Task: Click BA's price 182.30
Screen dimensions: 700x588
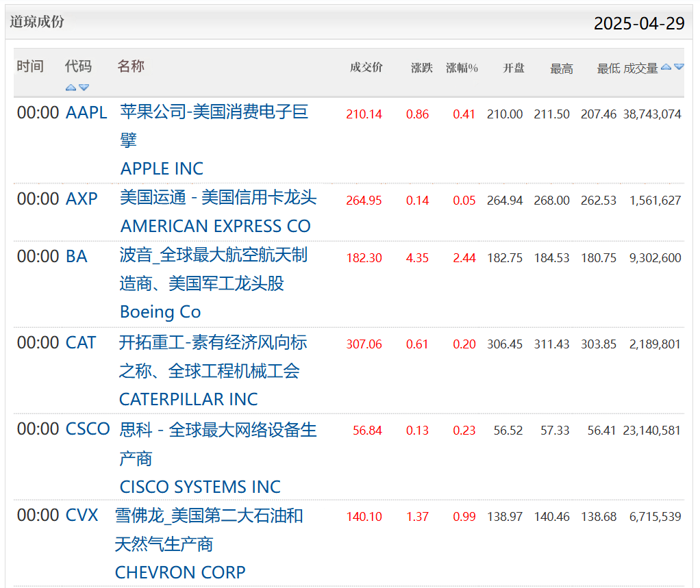Action: (364, 258)
